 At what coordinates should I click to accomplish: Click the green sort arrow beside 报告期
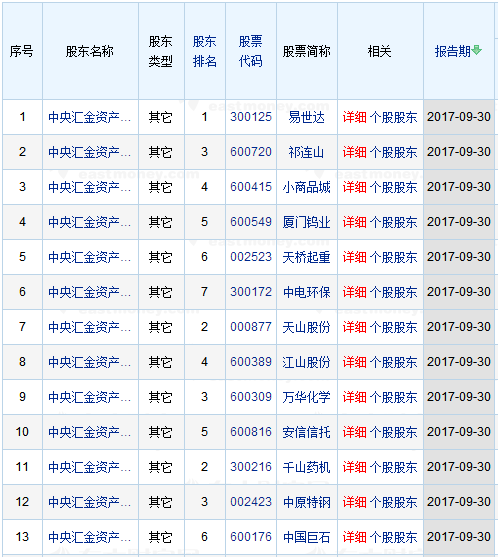point(477,50)
